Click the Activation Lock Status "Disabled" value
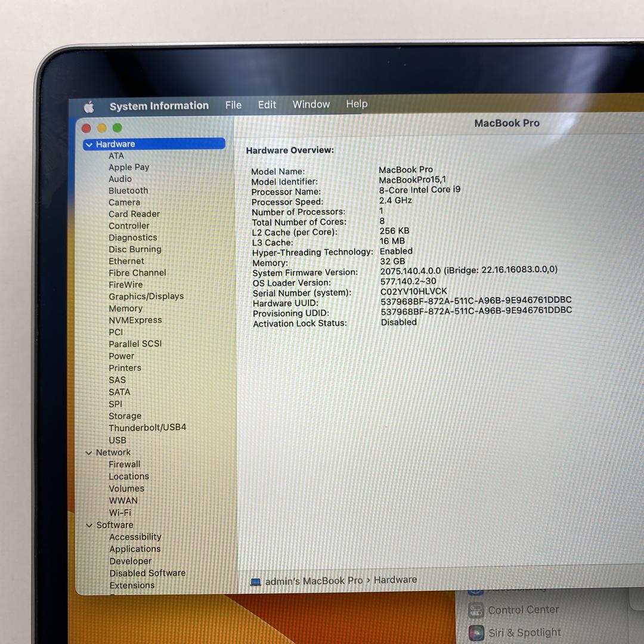This screenshot has height=644, width=644. 399,323
